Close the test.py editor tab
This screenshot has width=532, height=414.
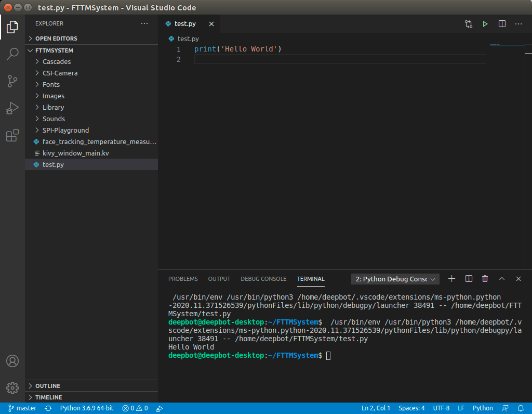tap(211, 24)
